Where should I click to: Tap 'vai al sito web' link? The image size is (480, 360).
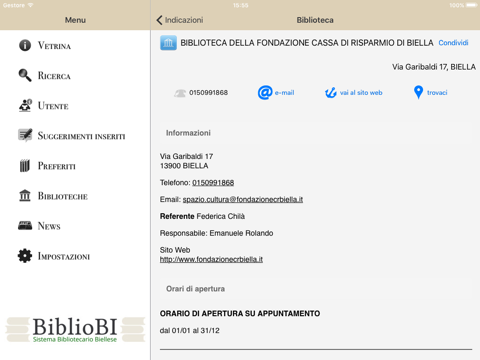pos(361,93)
